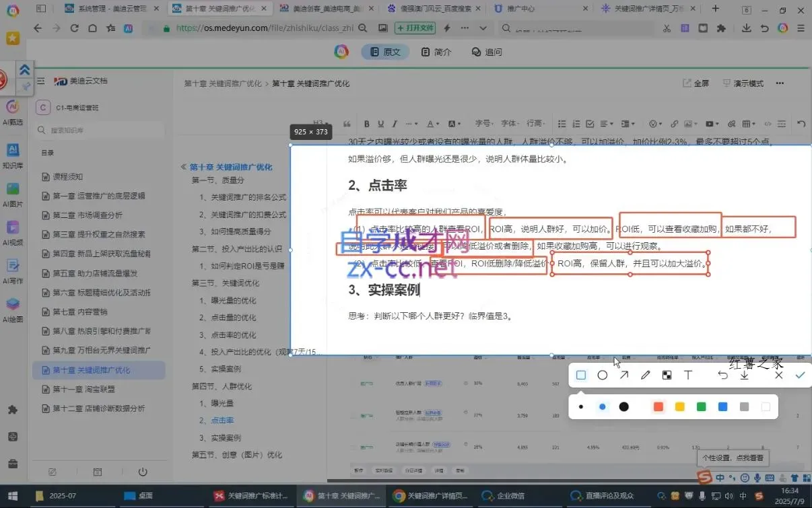
Task: Select the arrow annotation tool
Action: (623, 375)
